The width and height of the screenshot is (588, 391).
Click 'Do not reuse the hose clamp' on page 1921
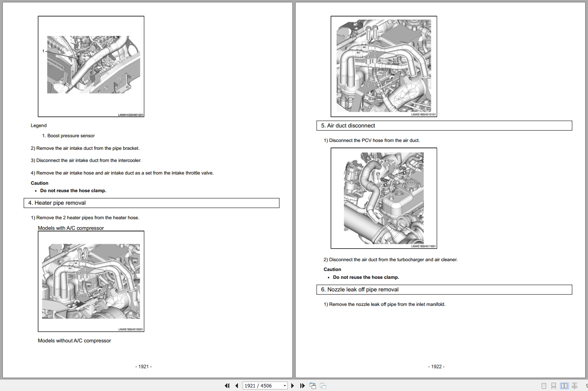pos(73,191)
